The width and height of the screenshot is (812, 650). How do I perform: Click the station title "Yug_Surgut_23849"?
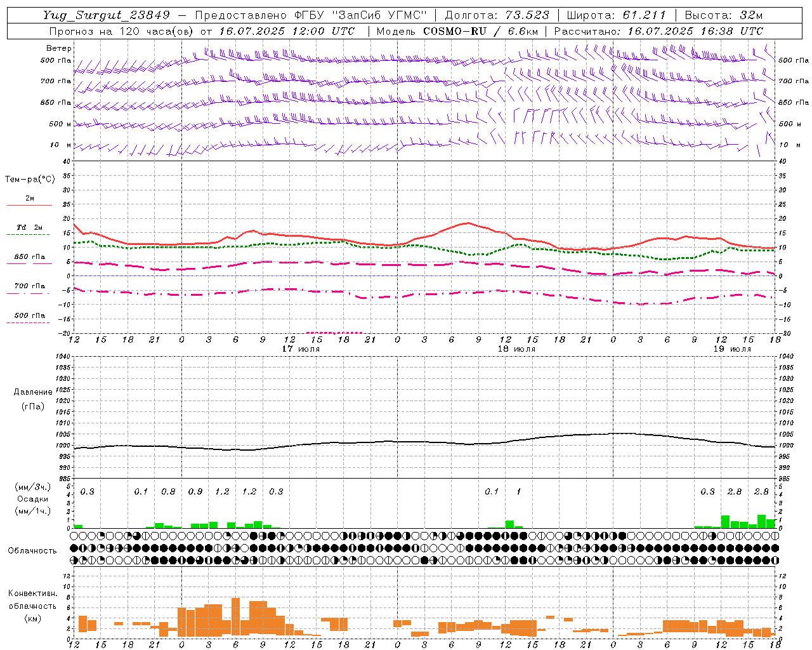(107, 16)
